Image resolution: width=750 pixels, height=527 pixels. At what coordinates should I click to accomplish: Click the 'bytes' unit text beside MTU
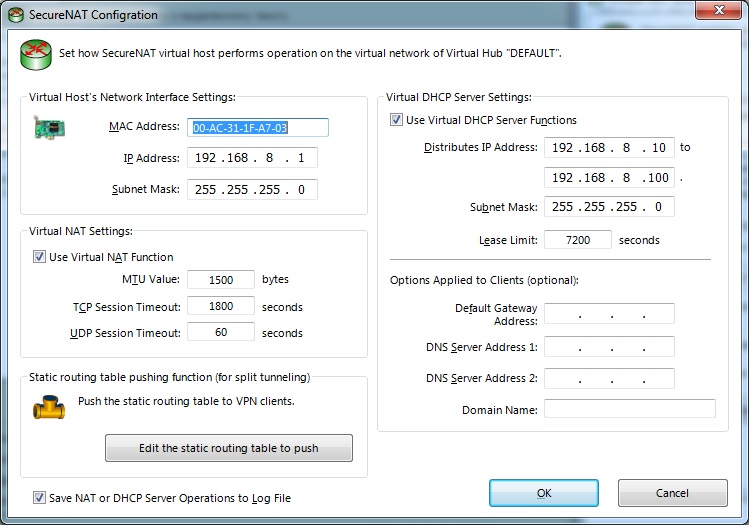point(276,279)
